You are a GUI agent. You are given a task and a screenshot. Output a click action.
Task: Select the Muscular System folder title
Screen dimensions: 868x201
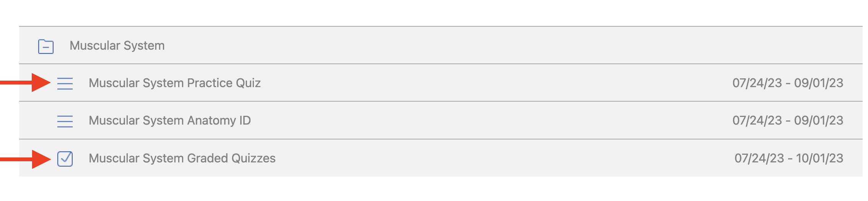(x=117, y=45)
